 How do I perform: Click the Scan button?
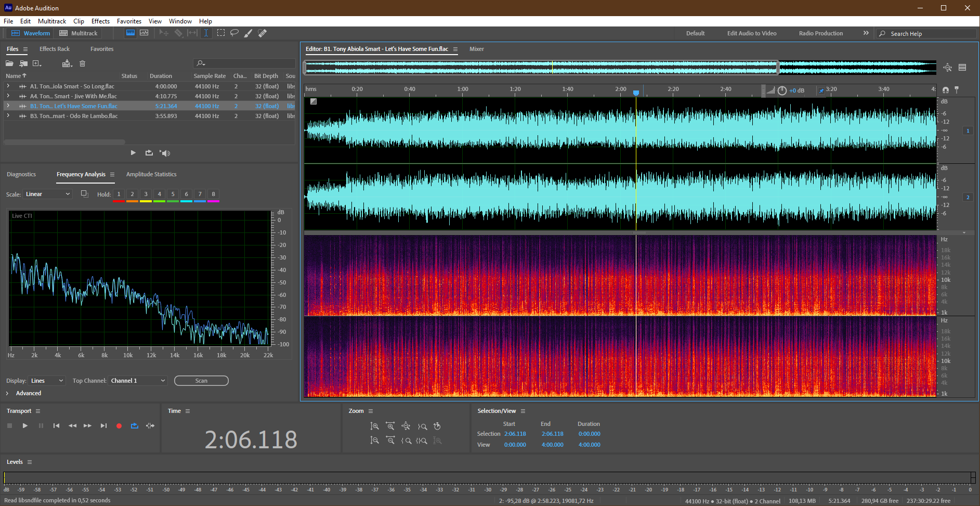[x=201, y=381]
